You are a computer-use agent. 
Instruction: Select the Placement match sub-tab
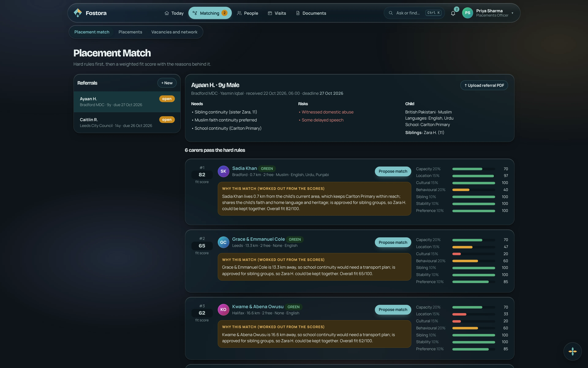point(92,32)
